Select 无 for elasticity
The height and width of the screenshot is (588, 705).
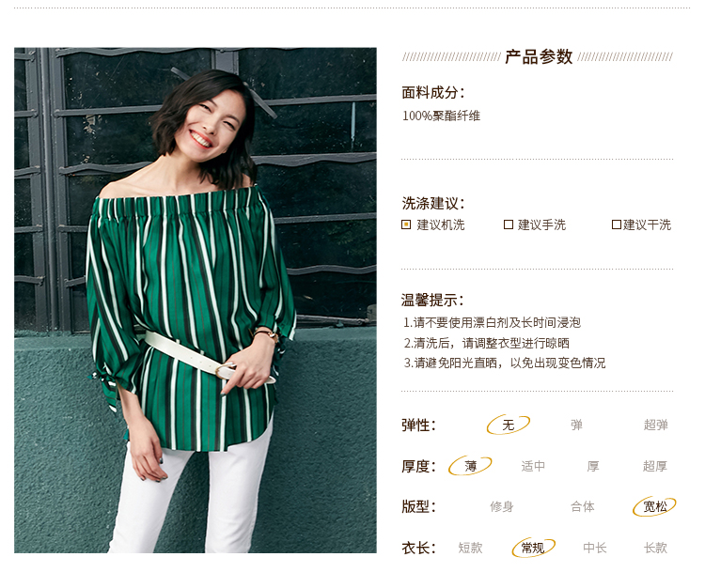pyautogui.click(x=508, y=425)
